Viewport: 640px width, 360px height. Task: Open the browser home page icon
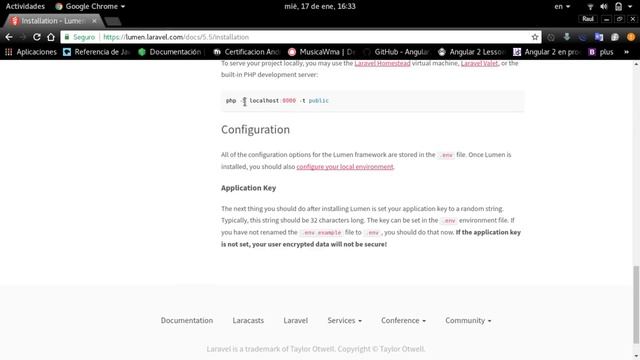coord(51,37)
